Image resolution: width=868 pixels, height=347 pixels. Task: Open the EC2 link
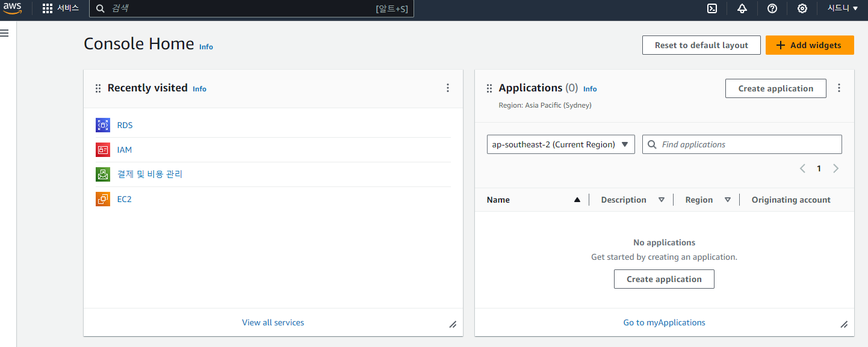click(x=124, y=199)
